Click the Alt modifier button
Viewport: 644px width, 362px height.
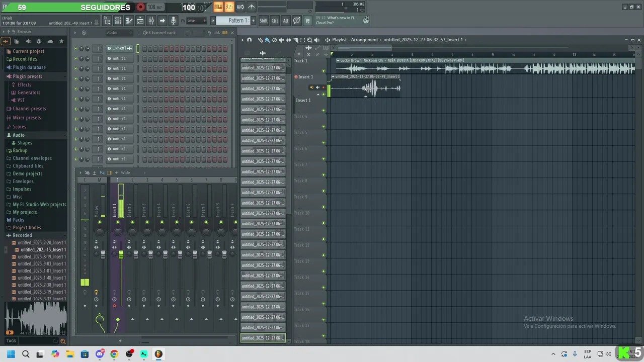tap(286, 21)
